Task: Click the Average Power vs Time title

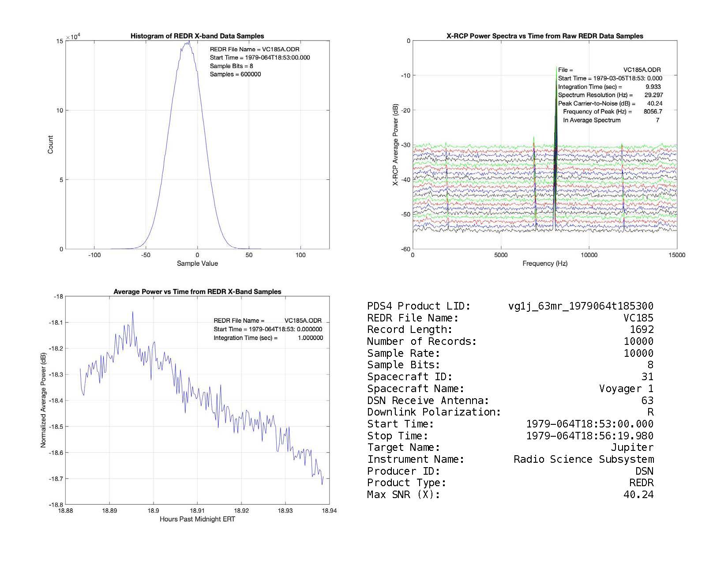Action: tap(197, 292)
